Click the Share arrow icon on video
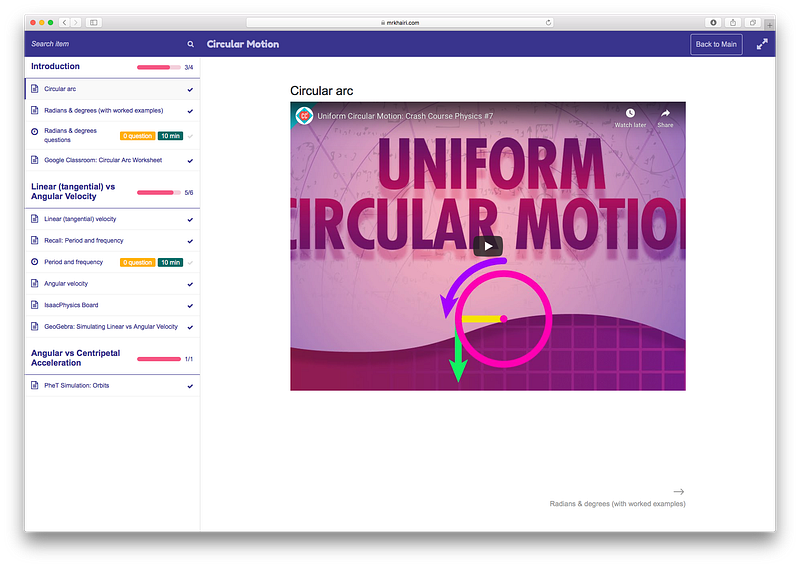 (665, 113)
